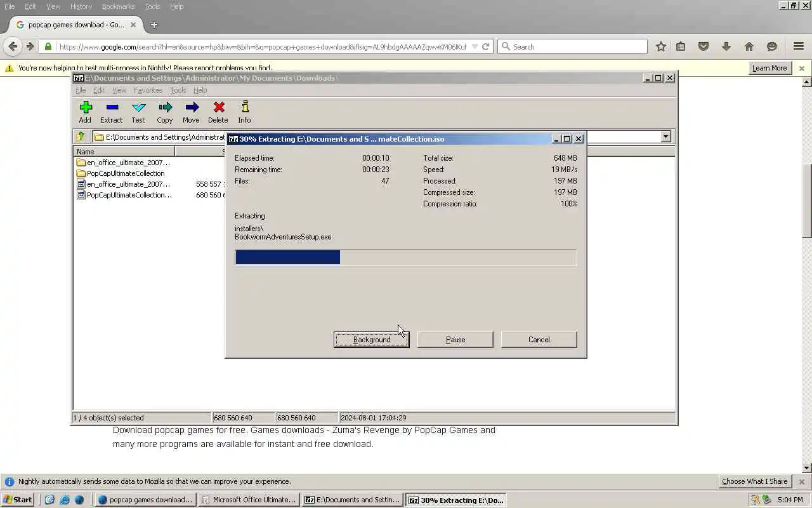Dismiss the Nightly data notification bar
The width and height of the screenshot is (812, 508).
(x=801, y=481)
